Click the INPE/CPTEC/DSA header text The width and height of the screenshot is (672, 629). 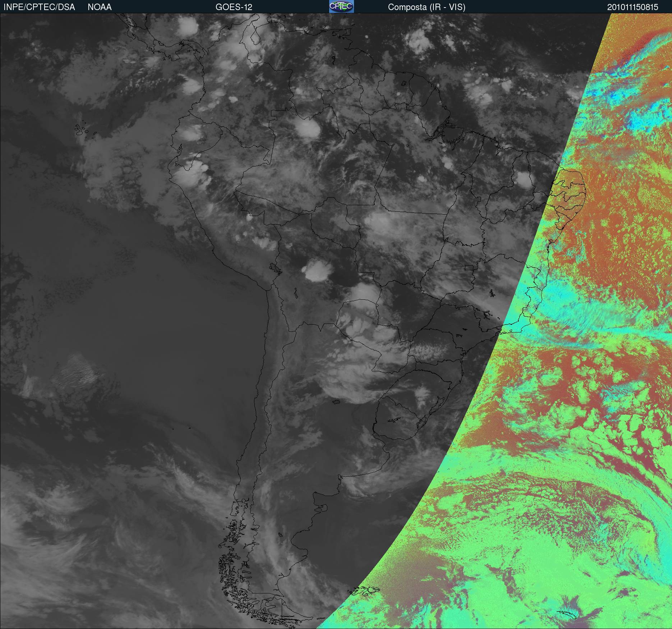pyautogui.click(x=39, y=7)
